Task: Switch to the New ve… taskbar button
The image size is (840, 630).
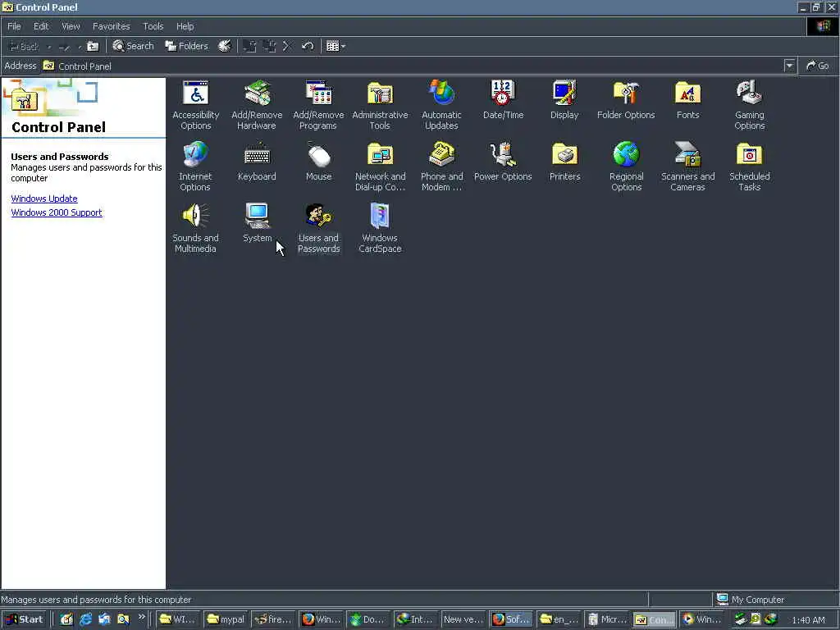Action: [x=463, y=619]
